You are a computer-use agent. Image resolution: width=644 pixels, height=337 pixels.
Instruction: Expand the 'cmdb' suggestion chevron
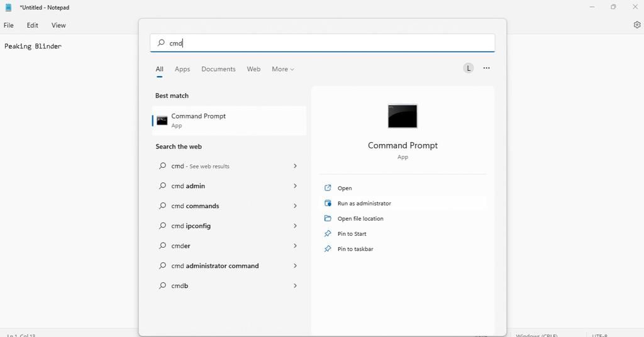tap(295, 285)
